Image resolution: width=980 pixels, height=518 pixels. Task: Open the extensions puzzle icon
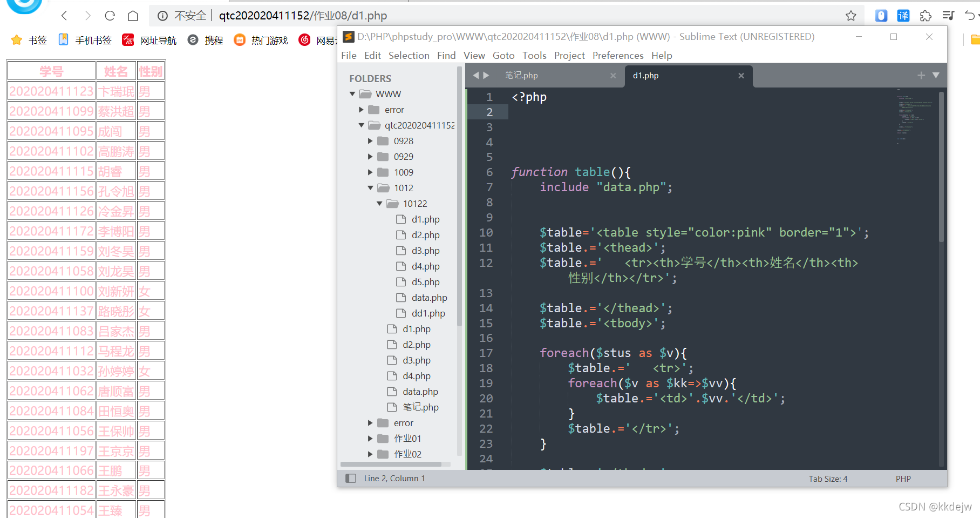[x=925, y=16]
